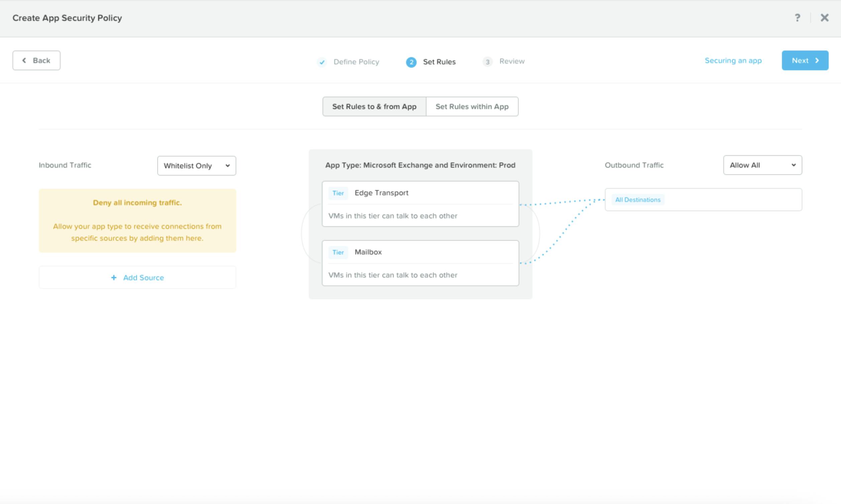Screen dimensions: 841x504
Task: Go back with the Back button
Action: (36, 60)
